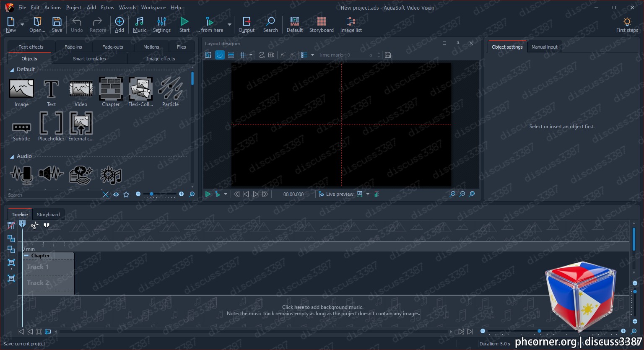Open the New project dropdown arrow

click(x=22, y=25)
